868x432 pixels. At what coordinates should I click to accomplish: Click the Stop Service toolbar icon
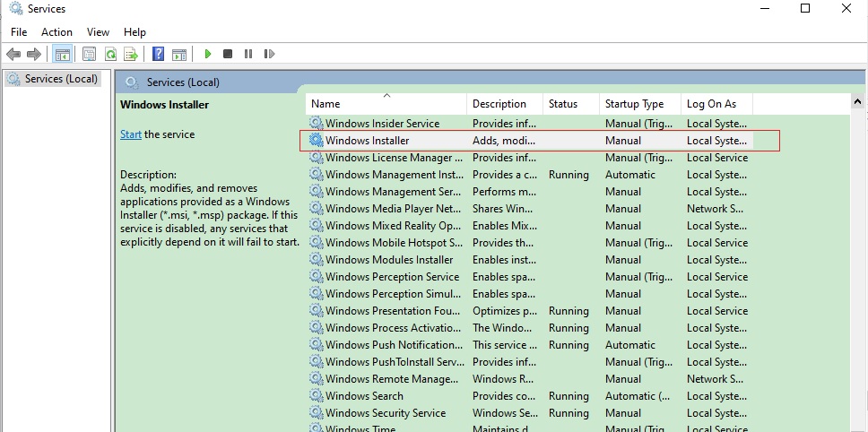(x=228, y=54)
